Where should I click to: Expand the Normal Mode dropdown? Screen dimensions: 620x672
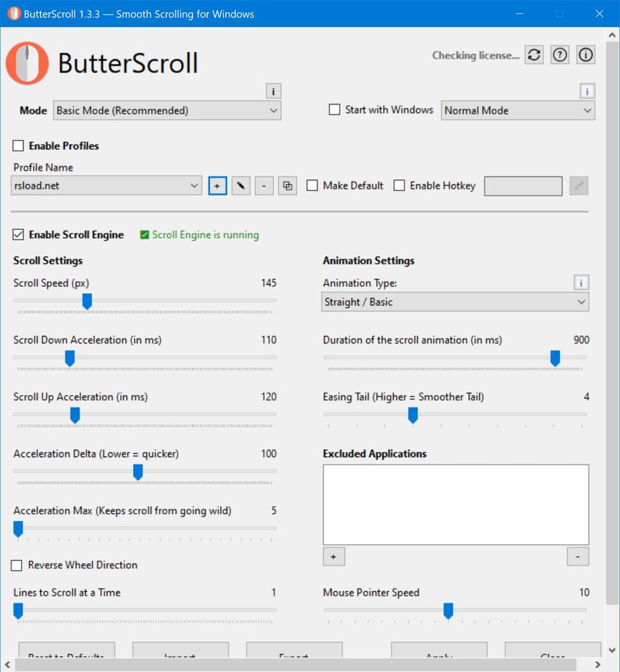518,110
